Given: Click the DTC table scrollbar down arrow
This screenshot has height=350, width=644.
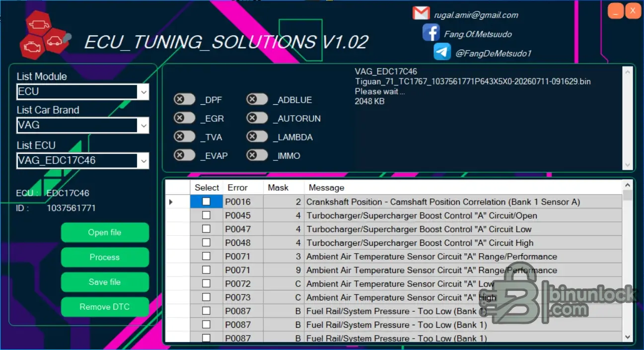Looking at the screenshot, I should coord(628,337).
